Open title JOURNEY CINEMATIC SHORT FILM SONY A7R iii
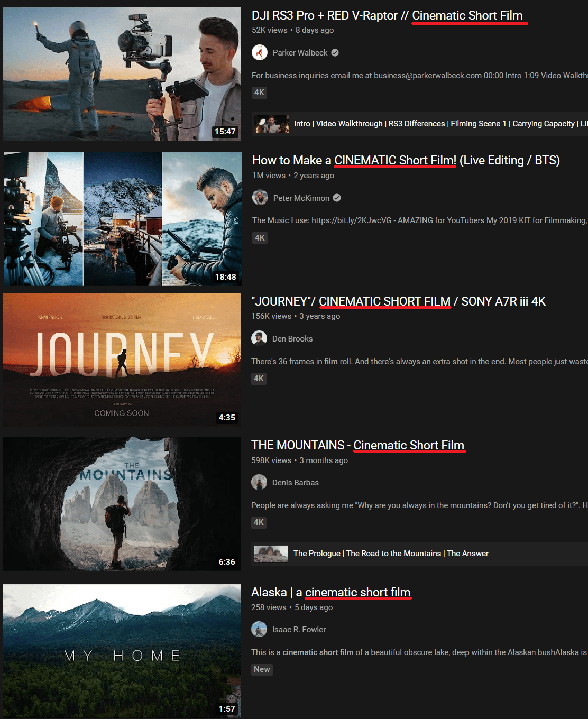Screen dimensions: 588x719 398,301
